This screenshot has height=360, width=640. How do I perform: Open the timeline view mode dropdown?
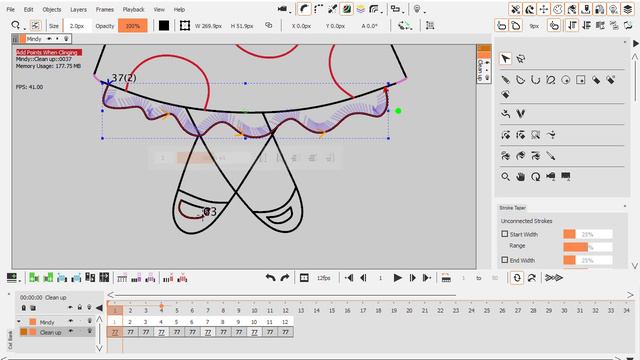pos(19,281)
